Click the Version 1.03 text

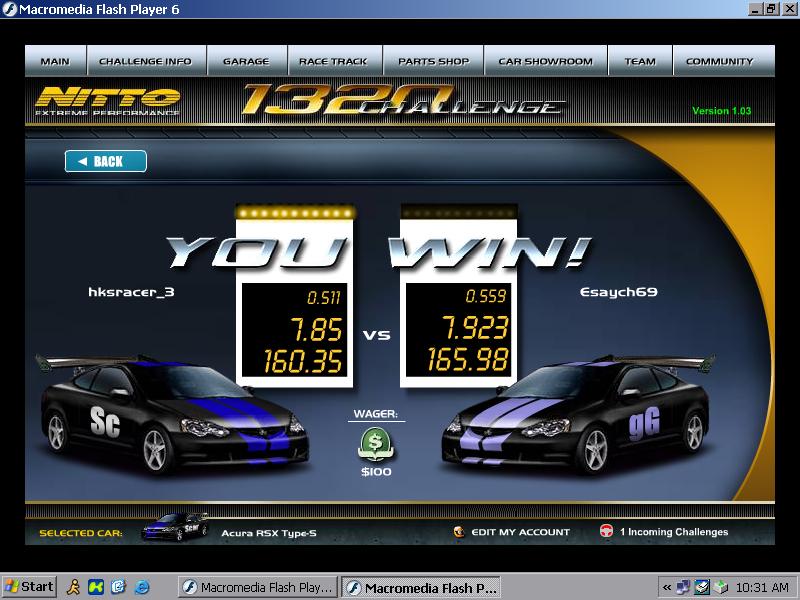(721, 111)
